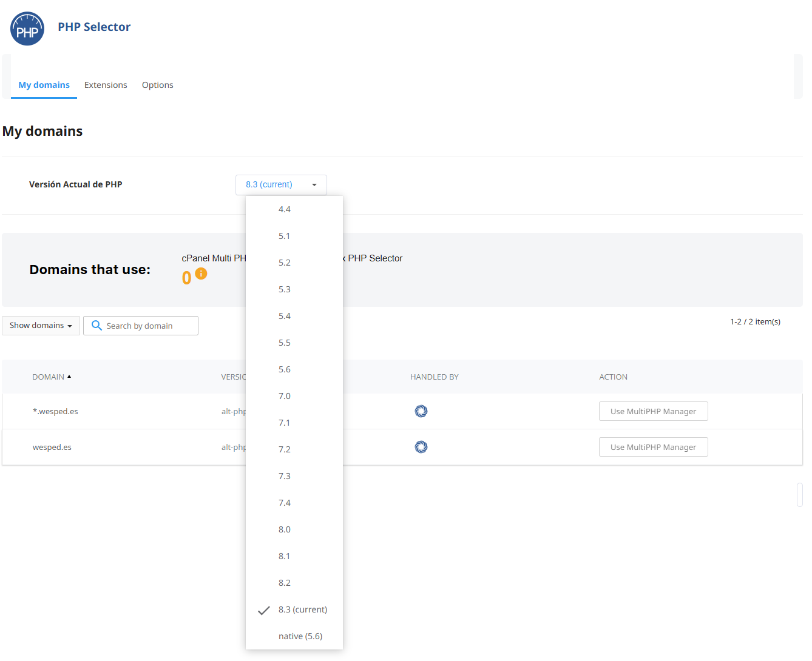Switch to the Extensions tab

point(106,85)
